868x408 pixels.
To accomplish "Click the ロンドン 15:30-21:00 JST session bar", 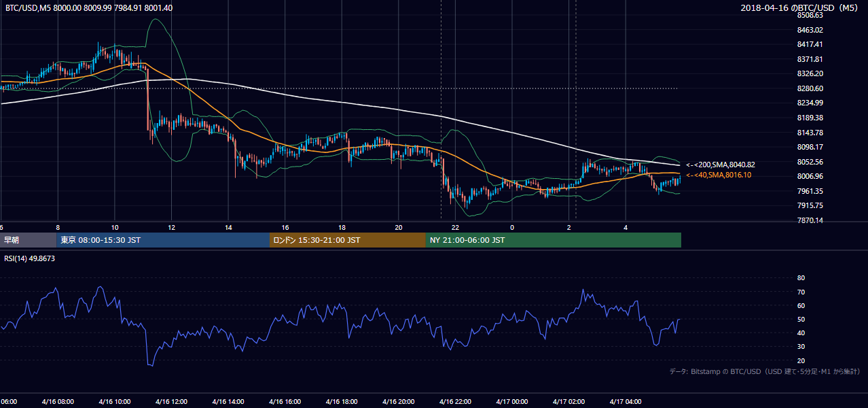I will 348,240.
